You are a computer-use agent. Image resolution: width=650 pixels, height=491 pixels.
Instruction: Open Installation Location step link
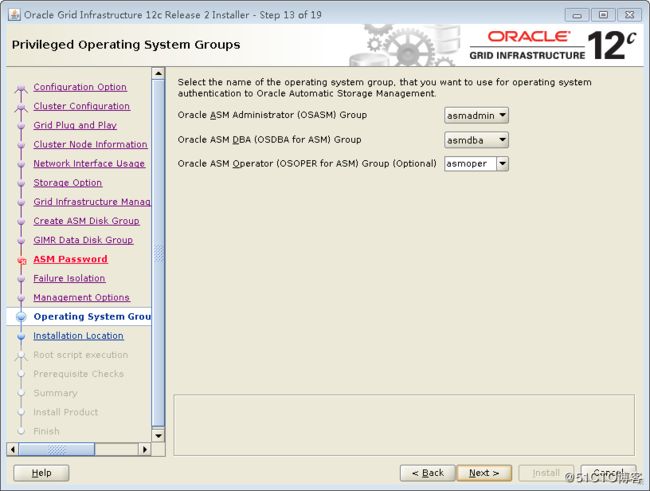(78, 335)
